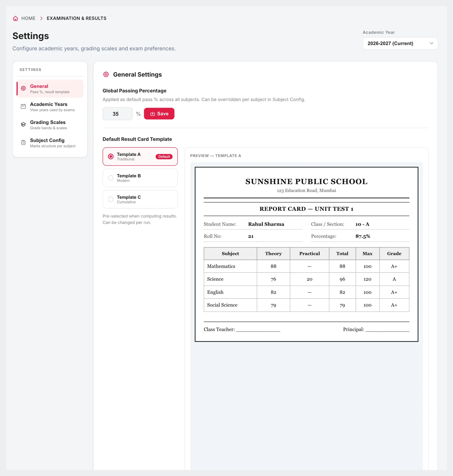Click the Default badge on Template A

tap(164, 156)
